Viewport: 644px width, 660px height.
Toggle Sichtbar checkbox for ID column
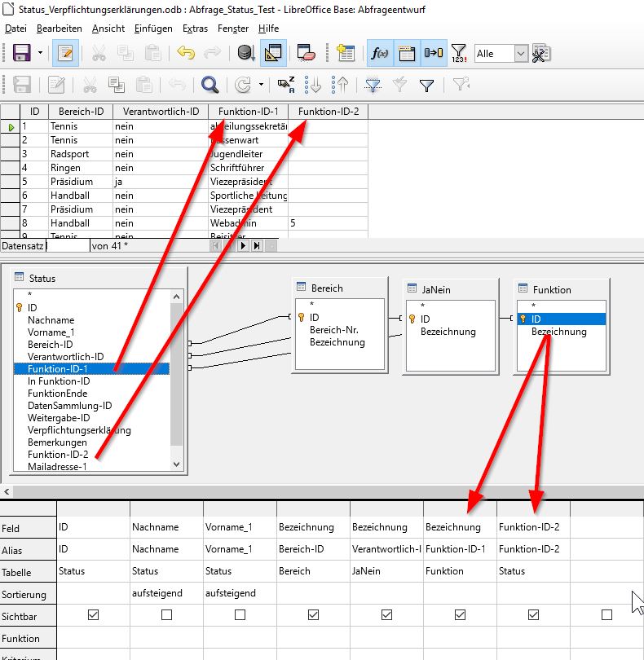tap(93, 615)
